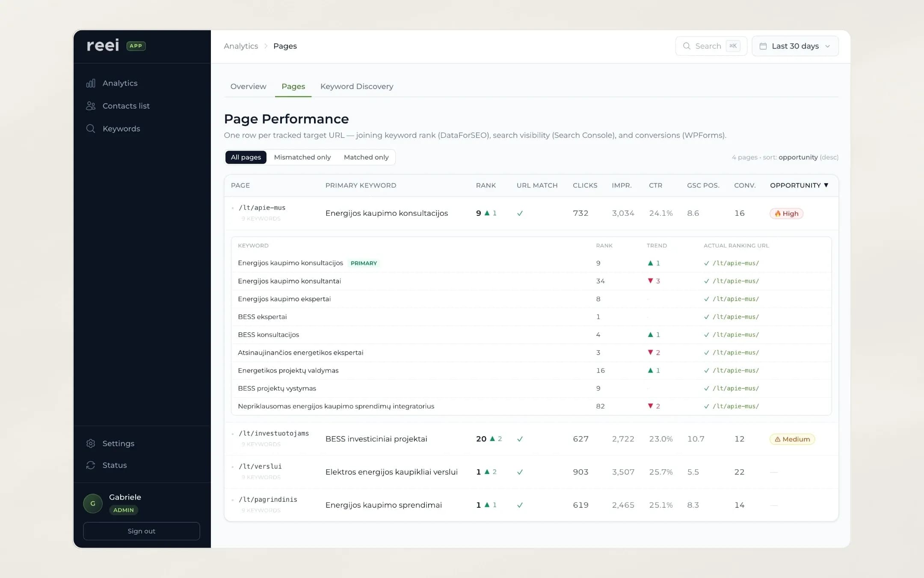Open the Contacts list sidebar item

pyautogui.click(x=118, y=106)
